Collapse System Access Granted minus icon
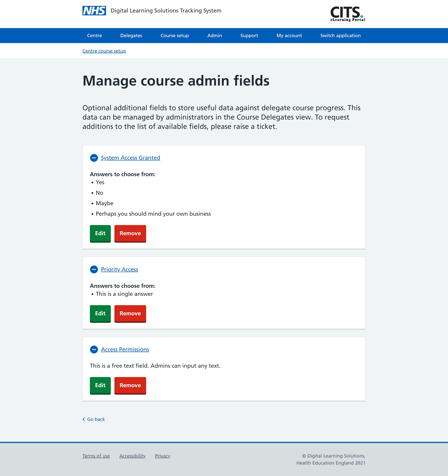 pyautogui.click(x=94, y=158)
